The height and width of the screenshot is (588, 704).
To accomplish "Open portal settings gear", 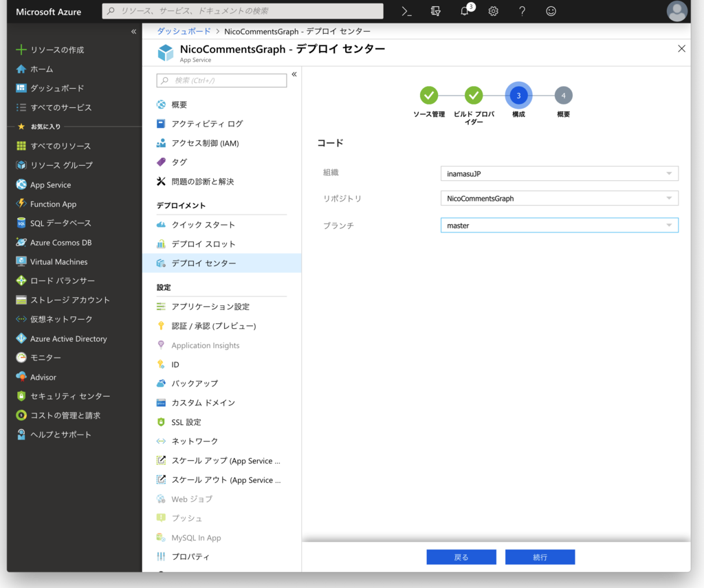I will [x=494, y=11].
